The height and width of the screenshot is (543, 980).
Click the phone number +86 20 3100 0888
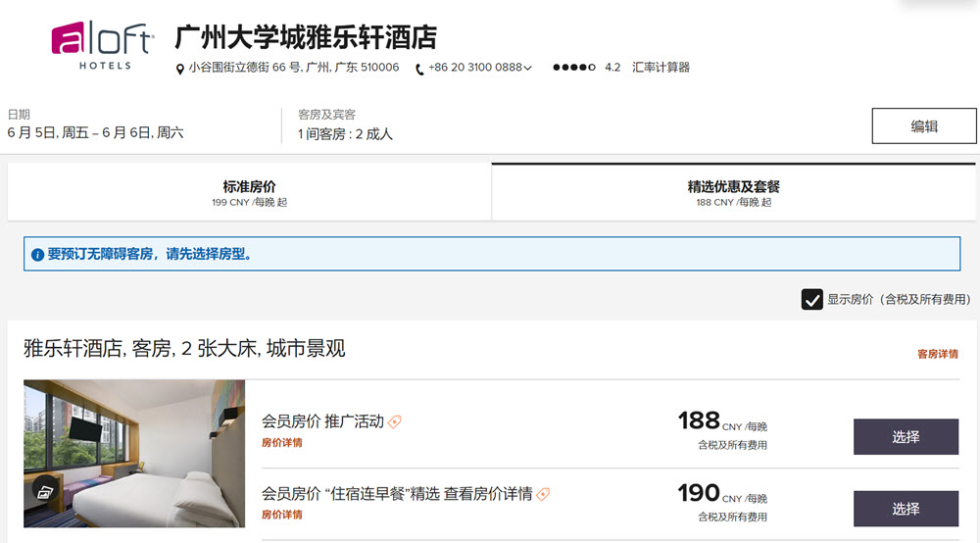click(475, 68)
